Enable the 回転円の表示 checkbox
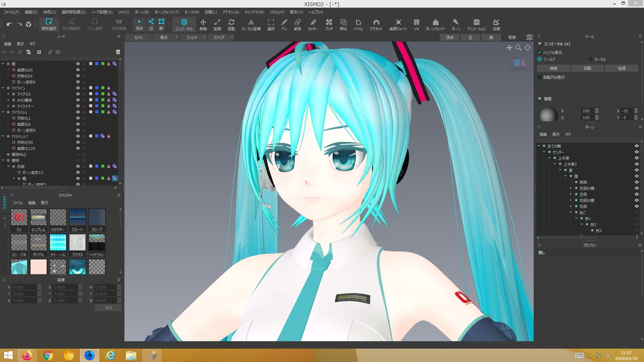 click(540, 77)
